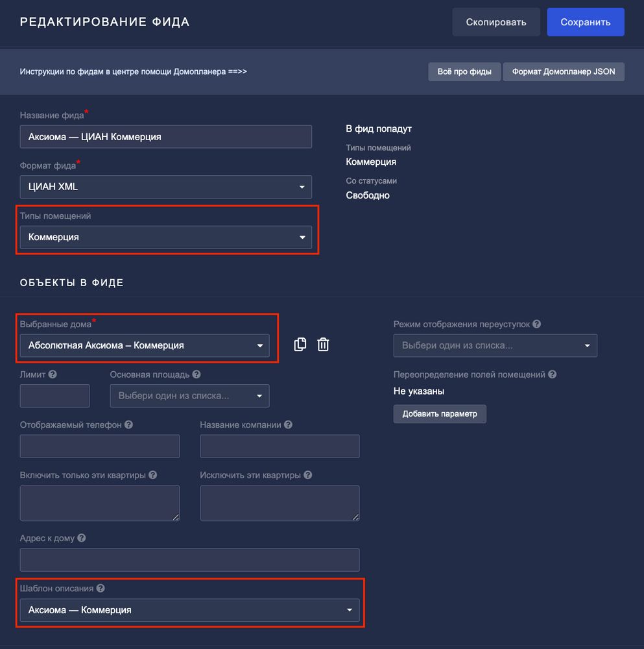
Task: Click help icon beside Название компании
Action: [x=288, y=425]
